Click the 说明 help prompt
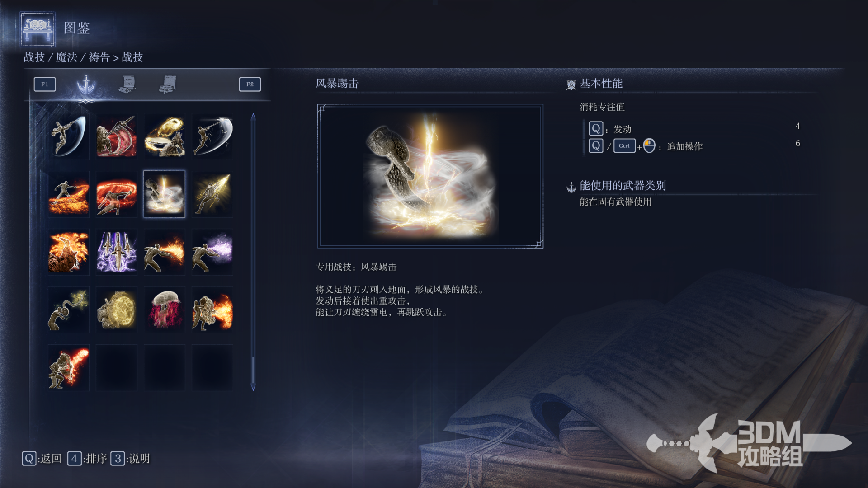The image size is (868, 488). coord(130,459)
